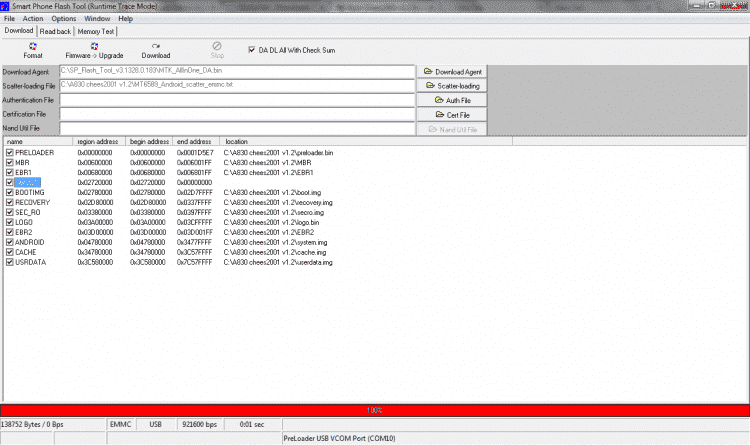Click end address 0x7C57FFFF of USRDATA
The image size is (750, 445).
(x=194, y=262)
